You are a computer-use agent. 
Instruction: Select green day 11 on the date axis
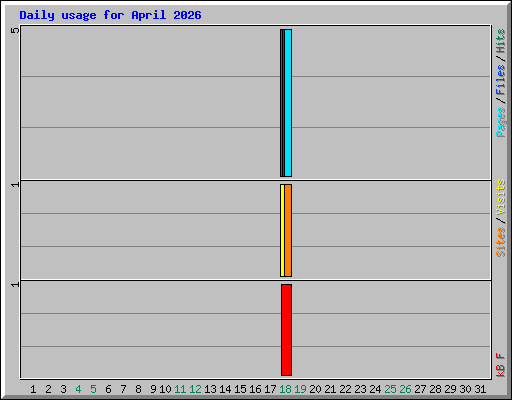click(180, 389)
